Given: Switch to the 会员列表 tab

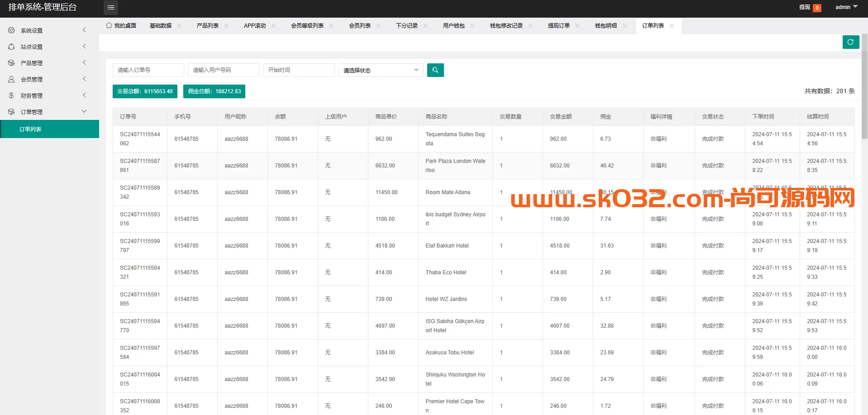Looking at the screenshot, I should tap(360, 25).
